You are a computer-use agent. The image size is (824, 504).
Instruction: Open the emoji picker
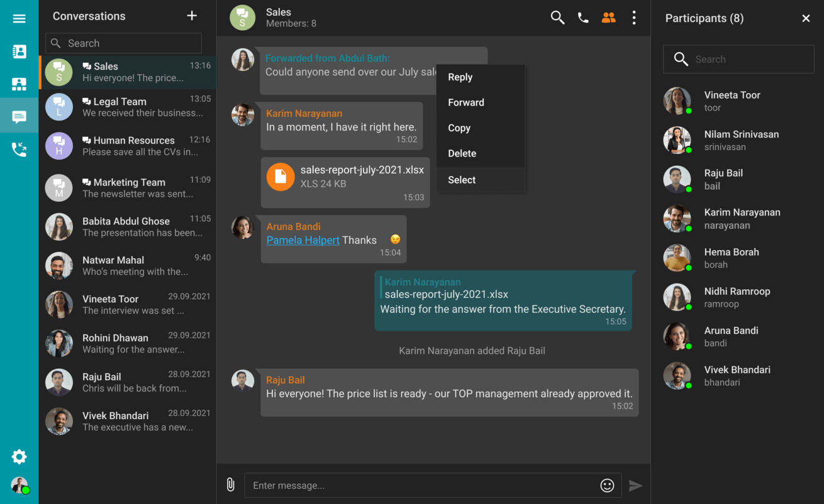coord(606,485)
